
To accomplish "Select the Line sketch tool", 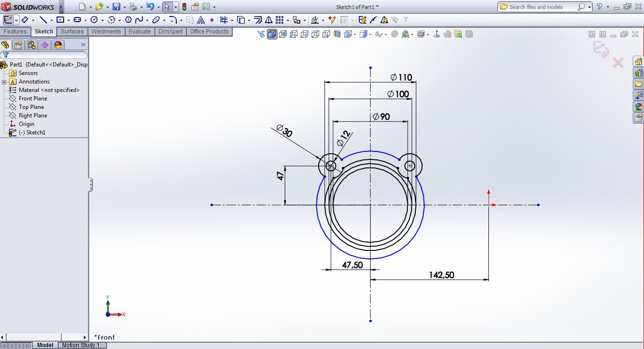I will tap(43, 20).
